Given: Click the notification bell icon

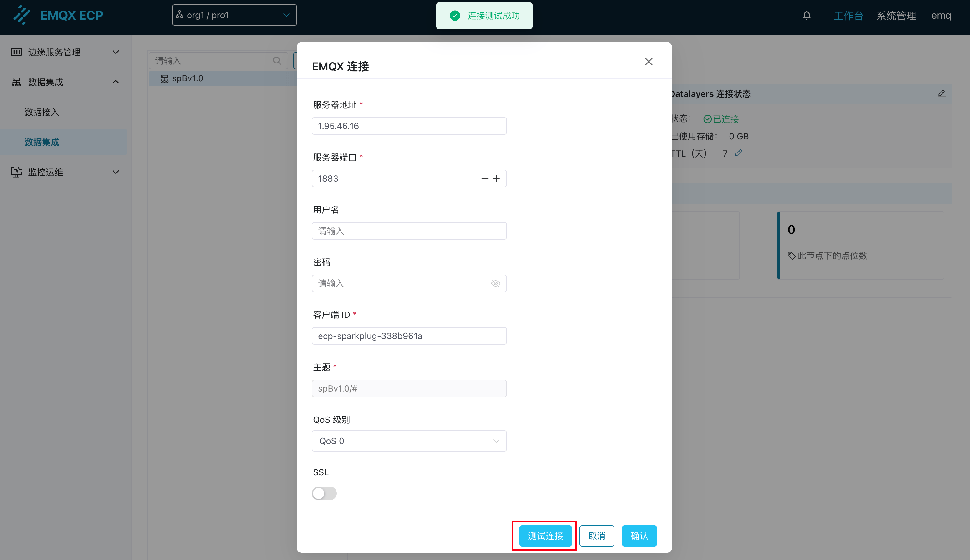Looking at the screenshot, I should pos(806,15).
